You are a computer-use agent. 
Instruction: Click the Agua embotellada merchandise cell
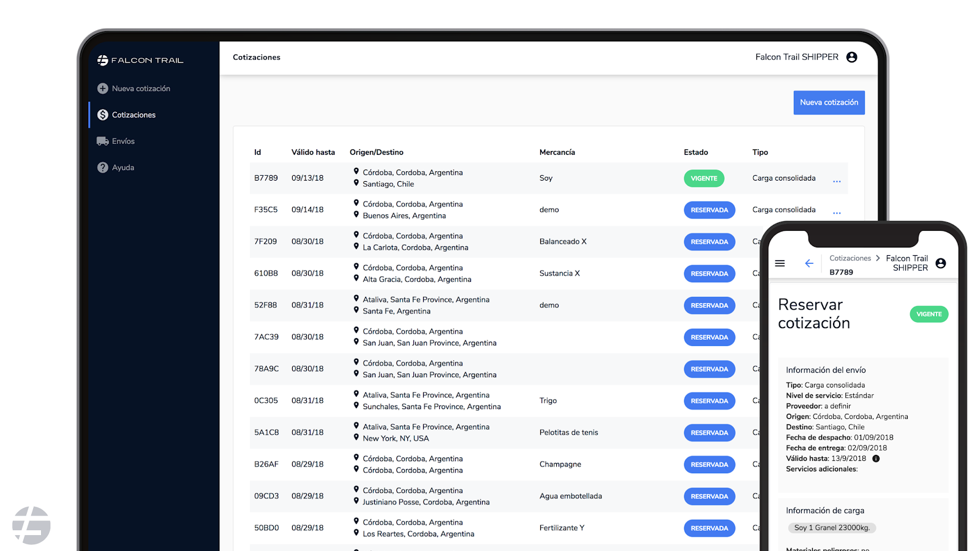570,497
